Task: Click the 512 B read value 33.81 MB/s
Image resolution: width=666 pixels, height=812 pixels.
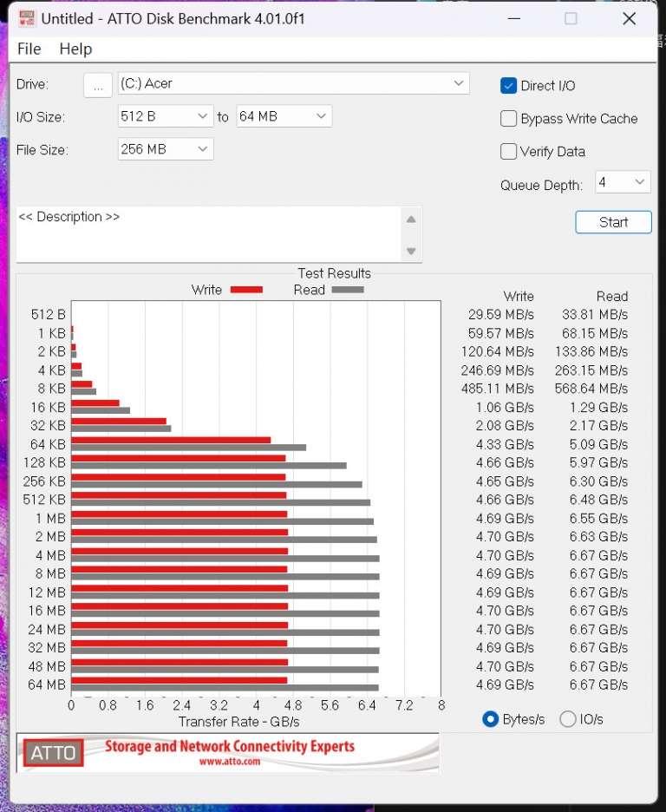Action: [595, 315]
